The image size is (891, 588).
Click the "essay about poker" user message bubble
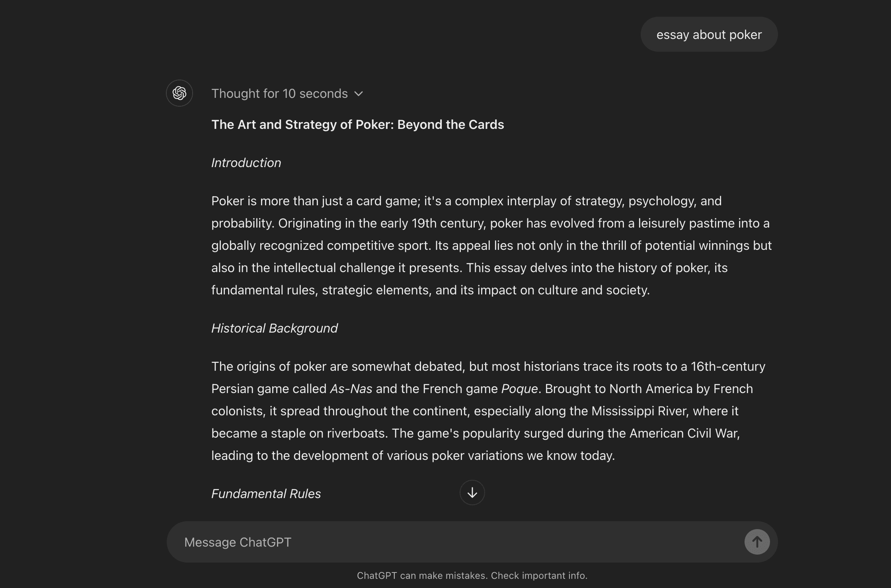point(709,35)
